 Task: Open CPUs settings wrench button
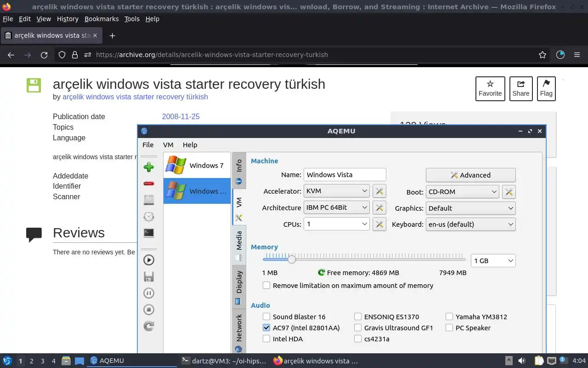[x=379, y=224]
